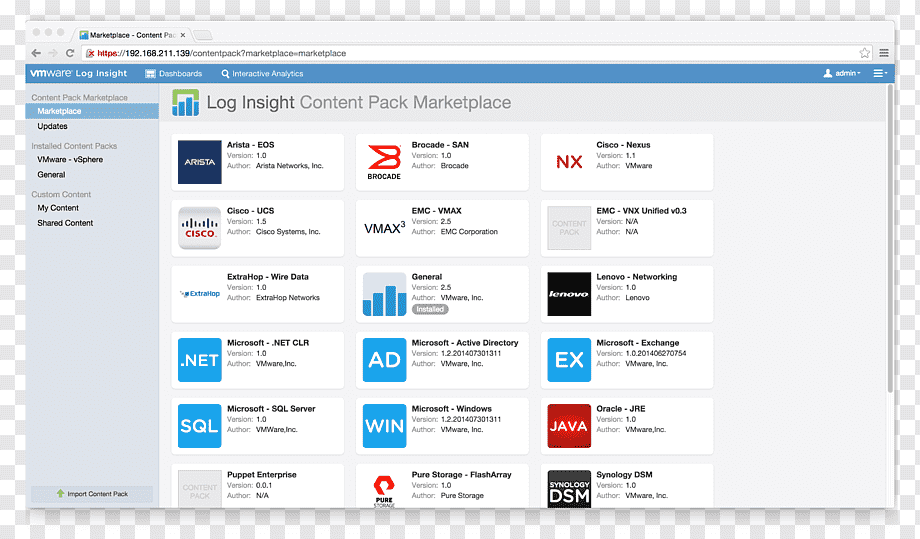This screenshot has height=539, width=920.
Task: Open the ExtraHop Wire Data logo
Action: tap(199, 294)
